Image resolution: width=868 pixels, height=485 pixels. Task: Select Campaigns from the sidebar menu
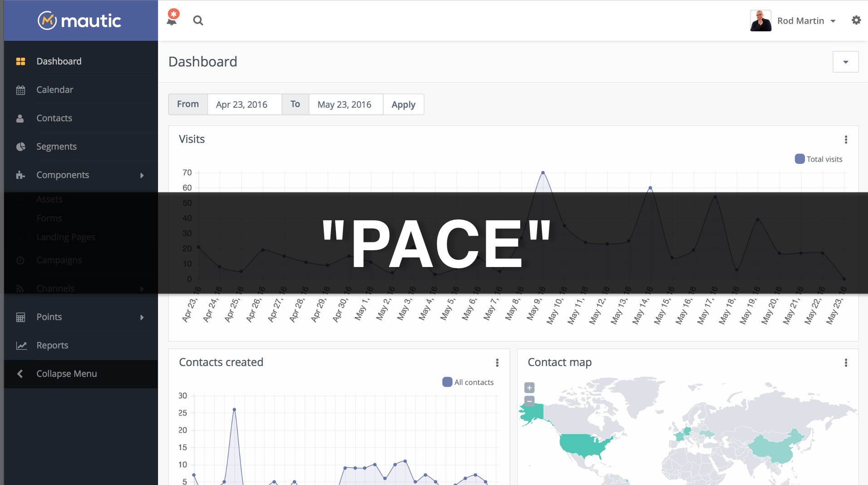[x=59, y=260]
